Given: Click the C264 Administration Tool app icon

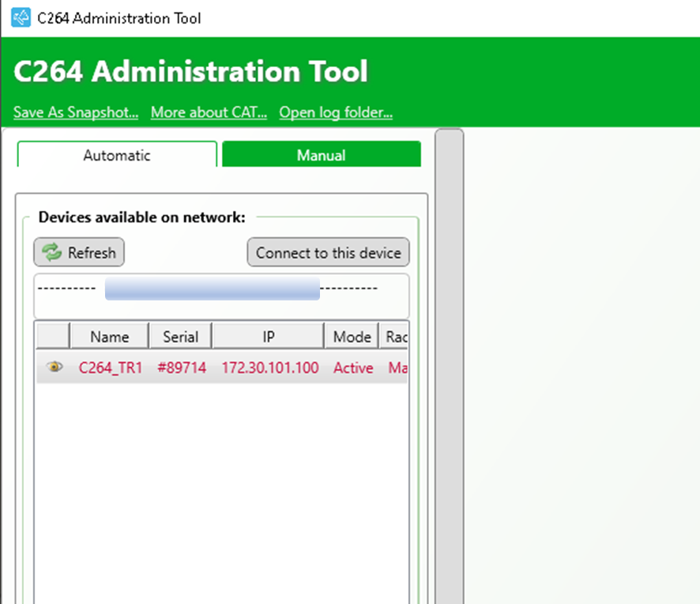Looking at the screenshot, I should (x=21, y=18).
